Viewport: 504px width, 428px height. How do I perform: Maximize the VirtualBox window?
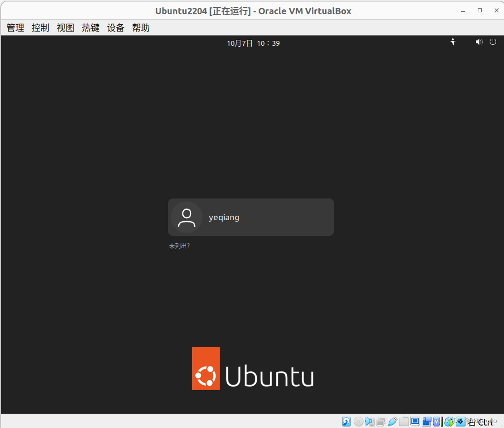click(480, 11)
